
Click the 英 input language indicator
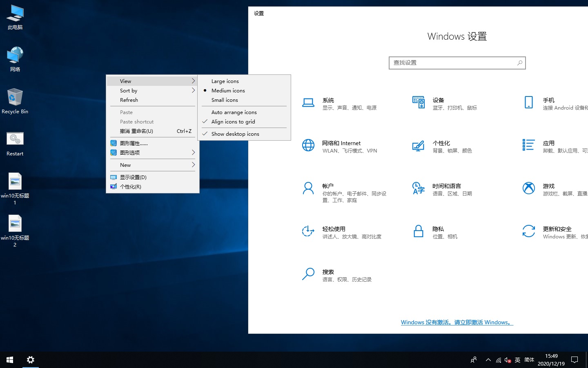(x=517, y=360)
